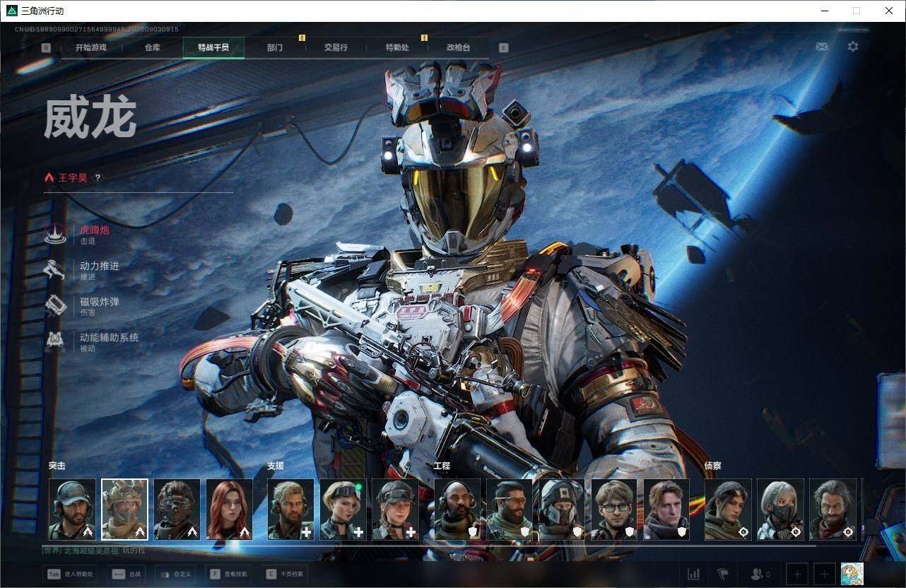Open the settings gear icon

point(853,47)
